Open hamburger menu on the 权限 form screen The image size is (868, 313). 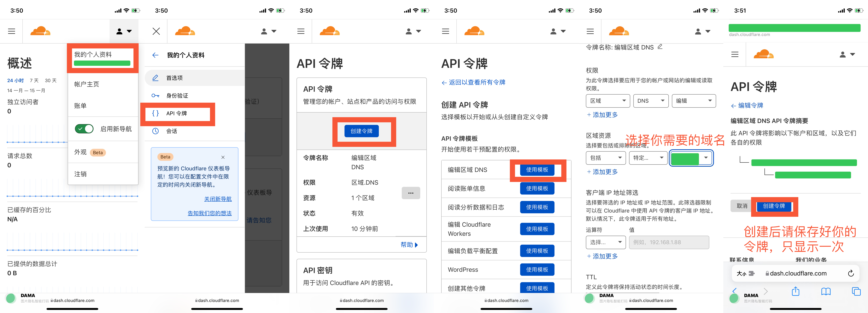point(590,31)
